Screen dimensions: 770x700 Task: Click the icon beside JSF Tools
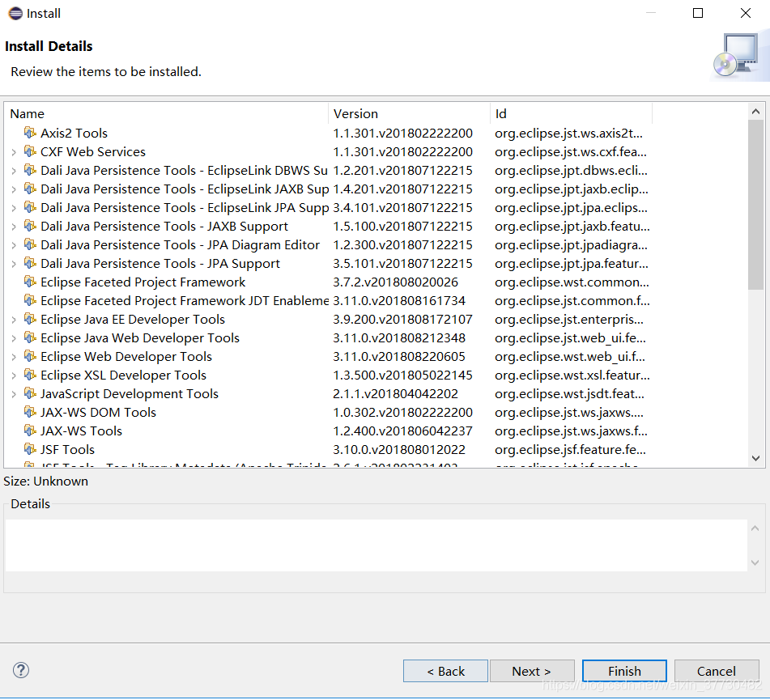coord(30,449)
